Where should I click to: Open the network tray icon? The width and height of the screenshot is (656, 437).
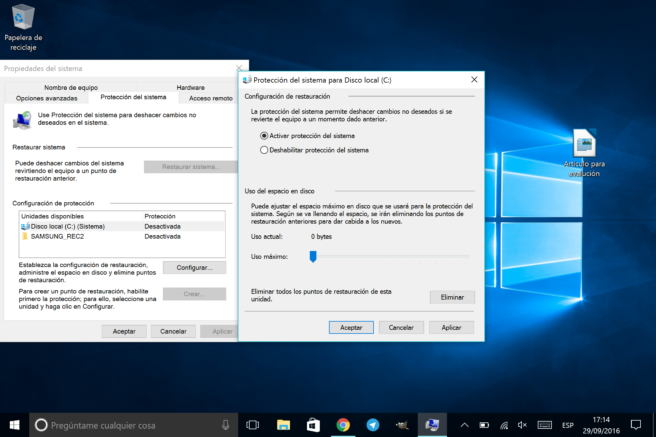point(504,425)
